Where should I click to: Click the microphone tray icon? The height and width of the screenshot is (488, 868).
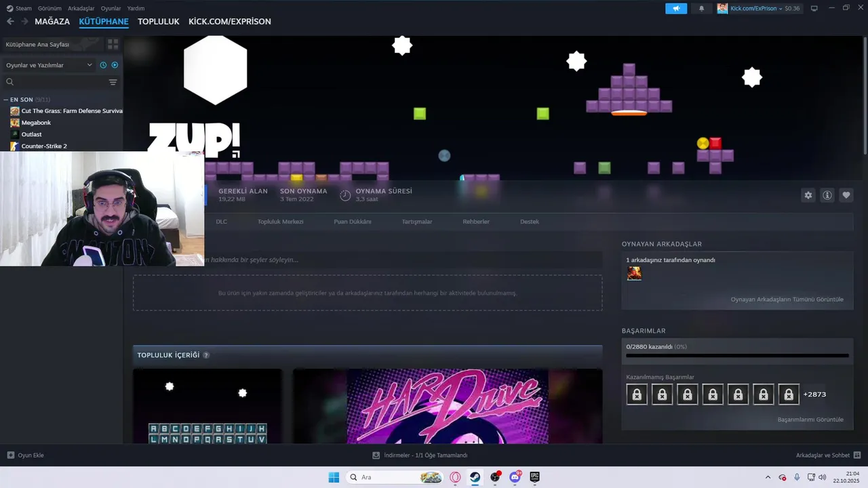pos(797,477)
